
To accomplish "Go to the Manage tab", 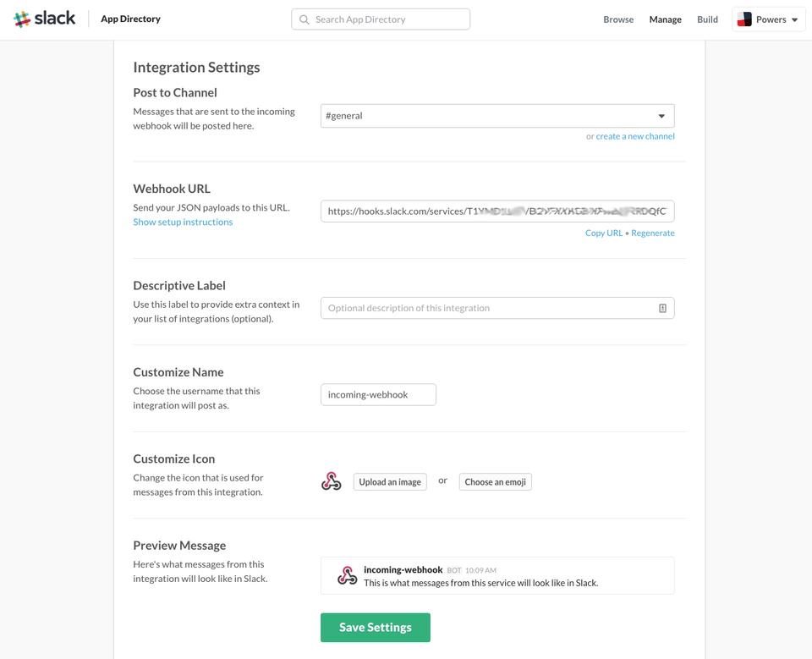I will pos(665,19).
